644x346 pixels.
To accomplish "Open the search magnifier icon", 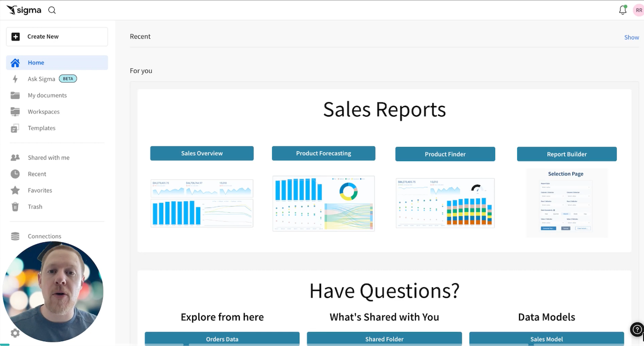I will tap(52, 10).
